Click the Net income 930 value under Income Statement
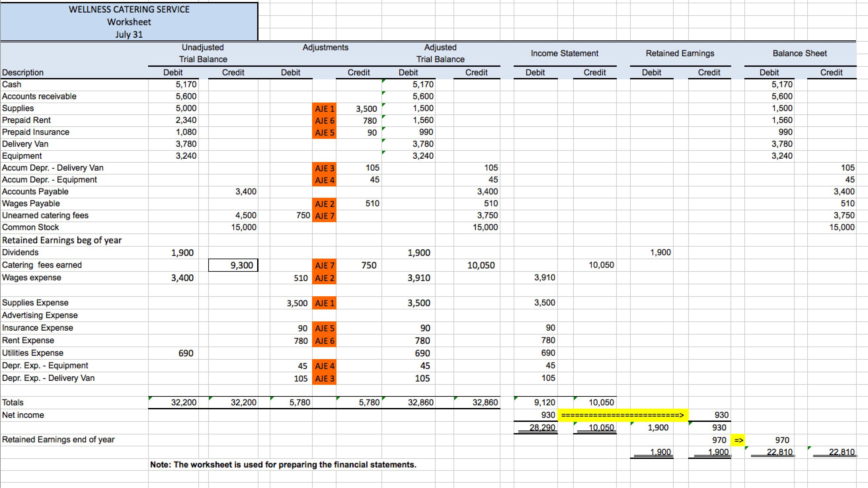The height and width of the screenshot is (488, 868). tap(548, 415)
